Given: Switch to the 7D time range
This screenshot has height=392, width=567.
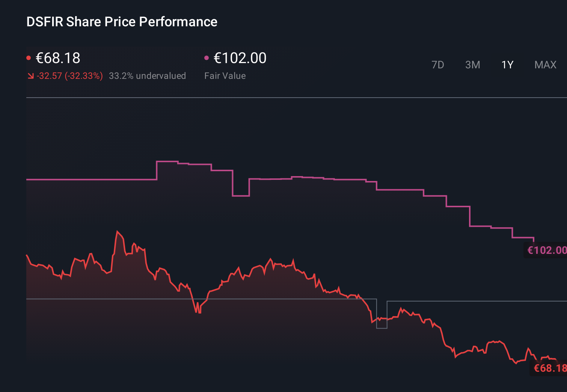Looking at the screenshot, I should 438,65.
